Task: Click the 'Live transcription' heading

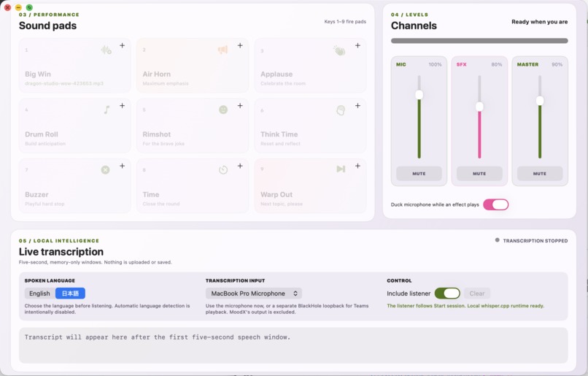Action: point(61,252)
